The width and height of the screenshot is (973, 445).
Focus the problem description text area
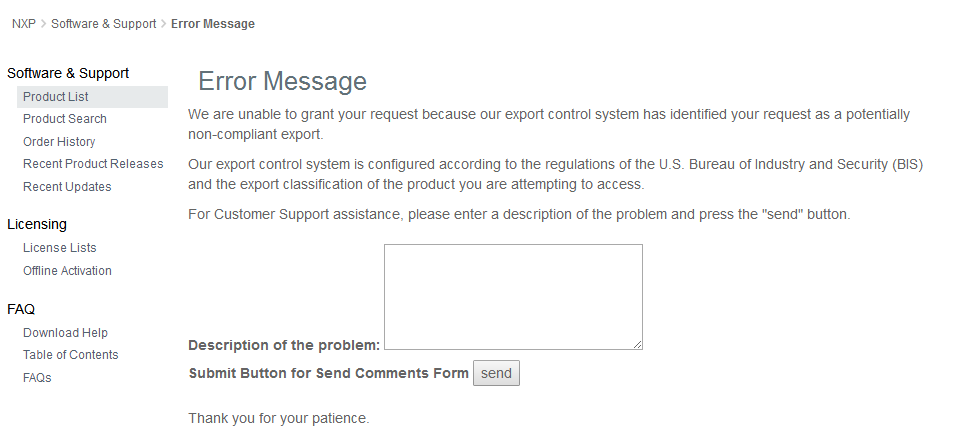point(512,296)
